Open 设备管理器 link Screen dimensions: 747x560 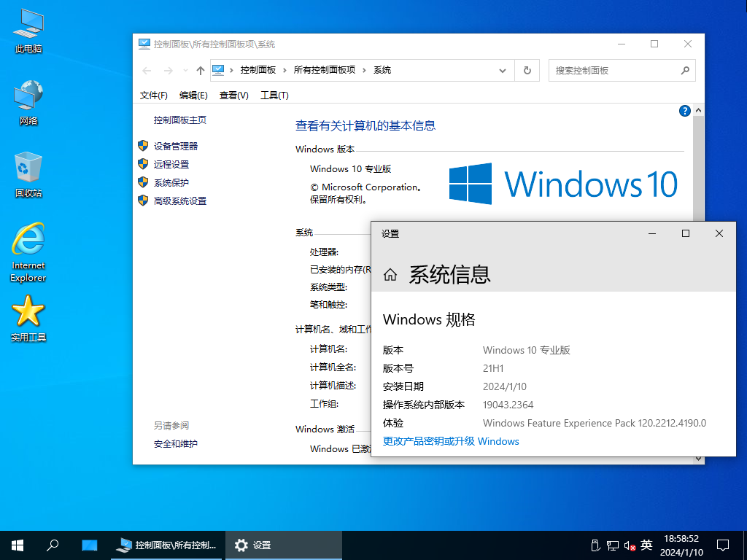[175, 146]
